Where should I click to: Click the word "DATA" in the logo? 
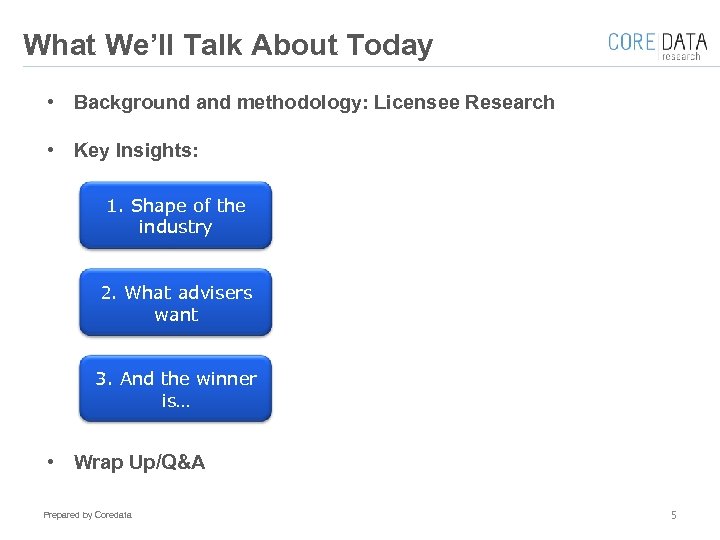[684, 42]
